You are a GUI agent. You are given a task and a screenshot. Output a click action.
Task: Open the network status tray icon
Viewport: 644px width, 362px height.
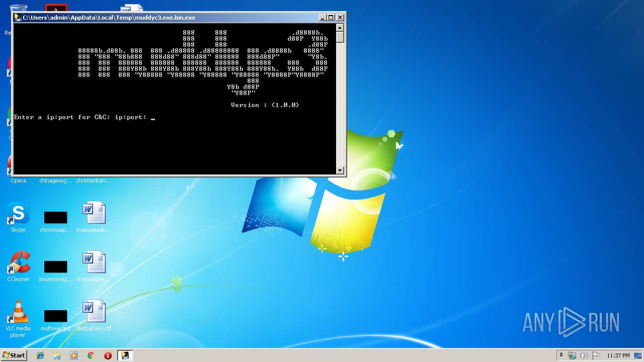click(572, 355)
